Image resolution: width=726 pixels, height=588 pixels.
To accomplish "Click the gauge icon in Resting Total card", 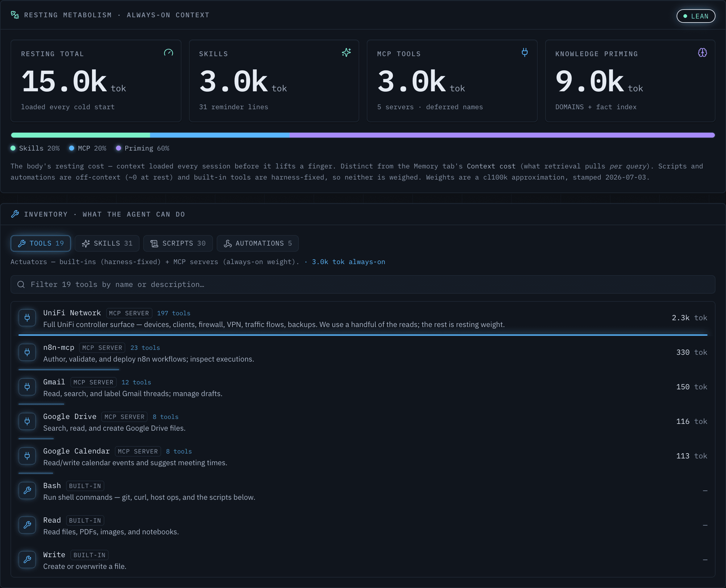I will 169,53.
